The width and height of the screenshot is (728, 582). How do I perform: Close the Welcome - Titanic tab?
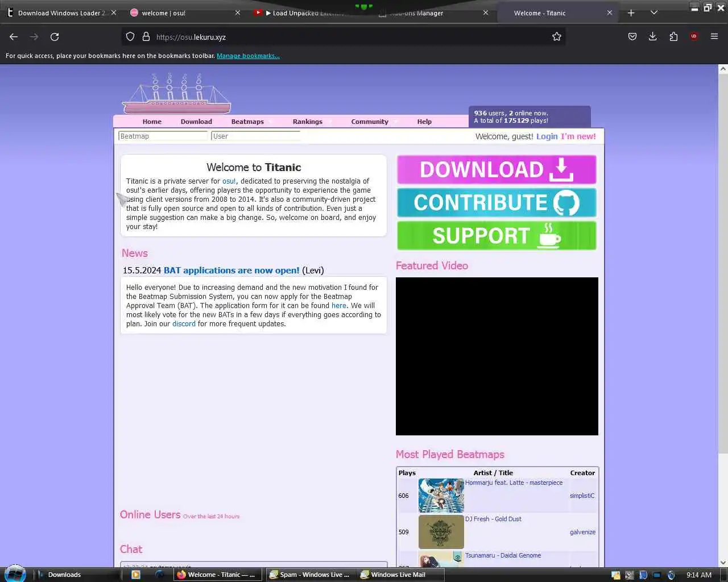pyautogui.click(x=610, y=13)
